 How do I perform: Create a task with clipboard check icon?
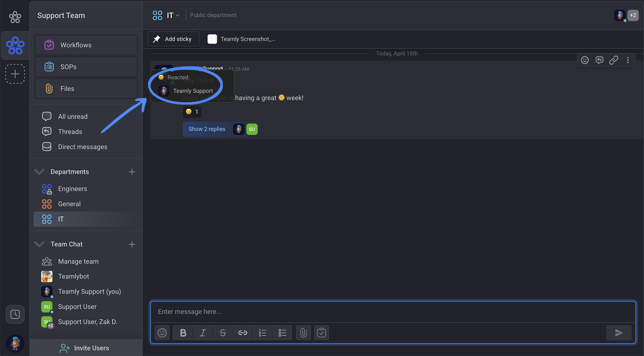(321, 333)
